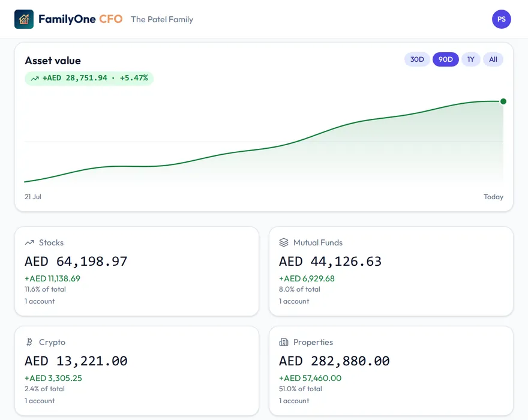The width and height of the screenshot is (528, 420).
Task: Open the PS user avatar
Action: (x=502, y=19)
